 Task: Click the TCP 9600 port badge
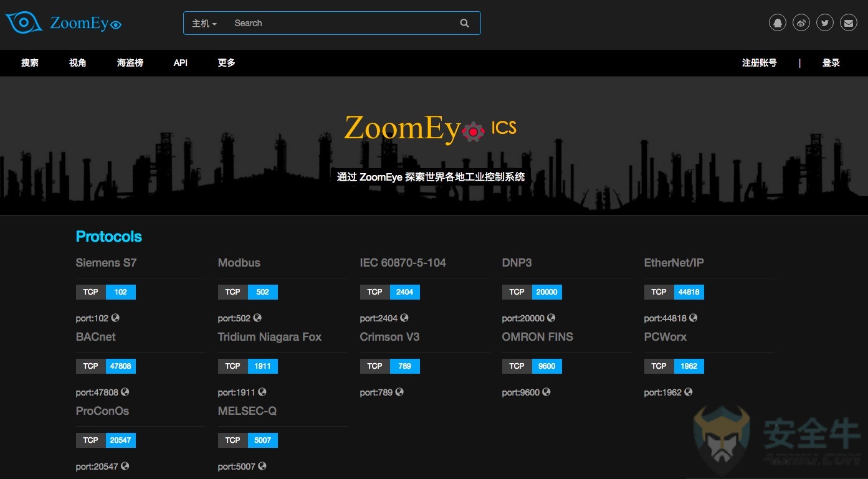pos(532,366)
